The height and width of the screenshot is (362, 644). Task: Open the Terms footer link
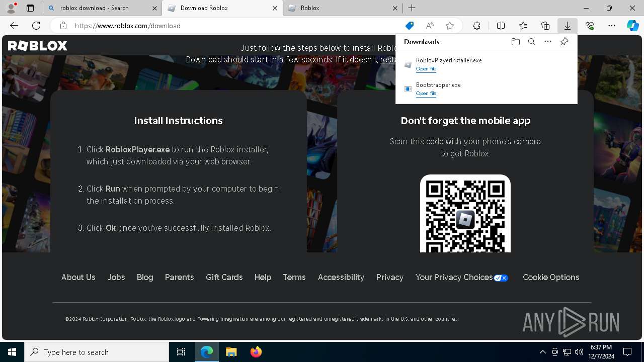point(294,277)
